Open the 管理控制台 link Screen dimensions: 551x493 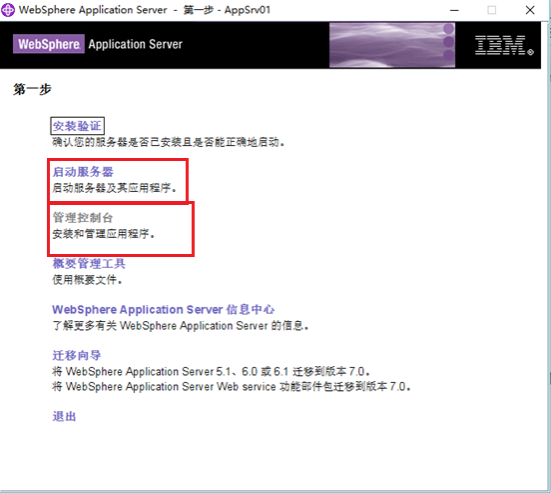[83, 218]
